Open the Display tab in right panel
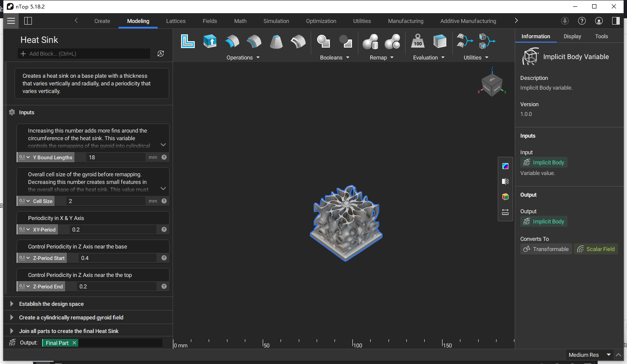The image size is (627, 364). (572, 37)
